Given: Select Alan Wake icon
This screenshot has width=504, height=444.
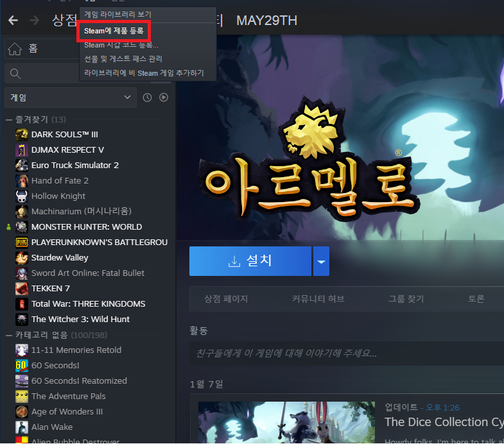Looking at the screenshot, I should [22, 427].
